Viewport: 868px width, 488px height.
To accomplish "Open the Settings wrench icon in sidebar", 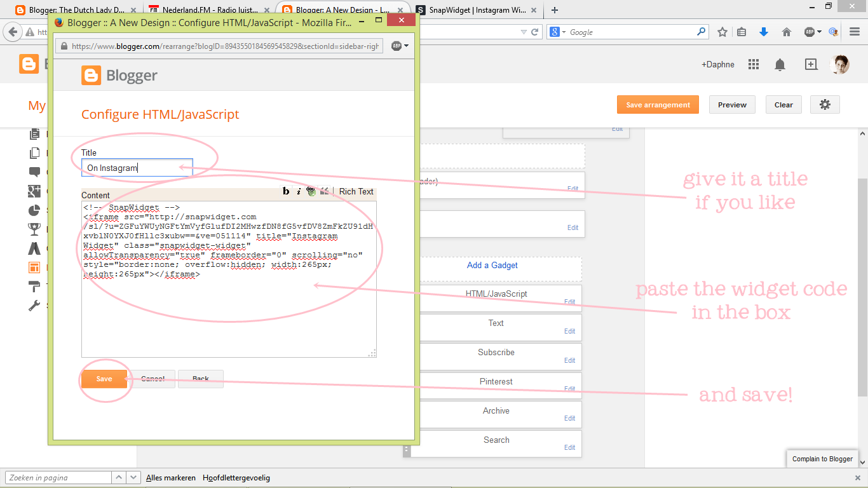I will pos(34,305).
